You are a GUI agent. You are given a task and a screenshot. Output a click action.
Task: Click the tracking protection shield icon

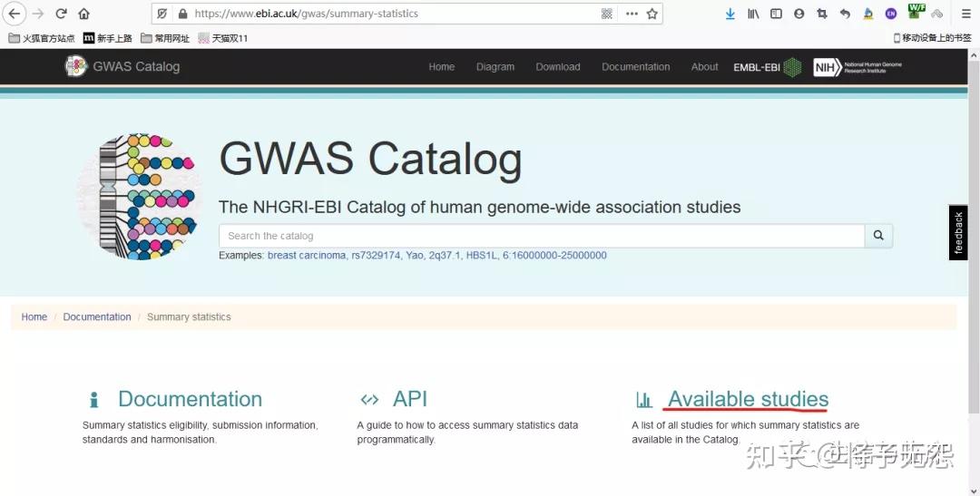pyautogui.click(x=162, y=14)
